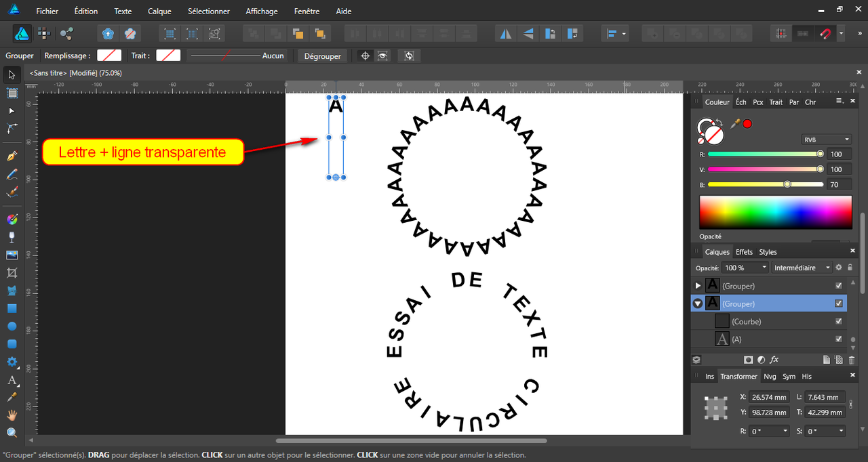The height and width of the screenshot is (462, 868).
Task: Open the Fichier menu
Action: click(47, 11)
